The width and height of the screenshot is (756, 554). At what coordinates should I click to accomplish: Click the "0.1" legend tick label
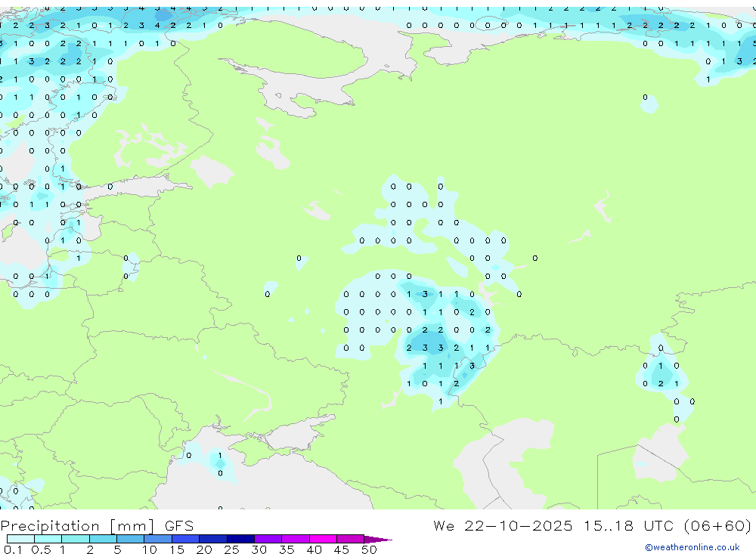pyautogui.click(x=13, y=549)
